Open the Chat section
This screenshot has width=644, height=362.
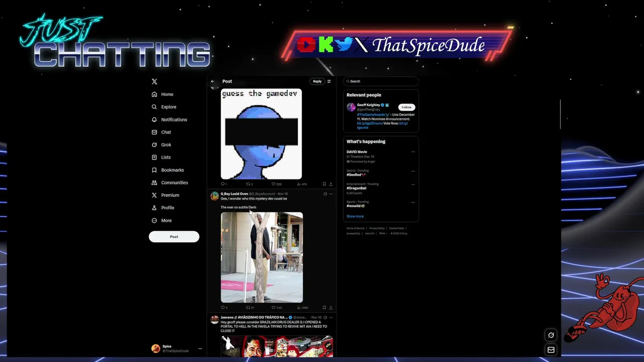click(x=162, y=132)
